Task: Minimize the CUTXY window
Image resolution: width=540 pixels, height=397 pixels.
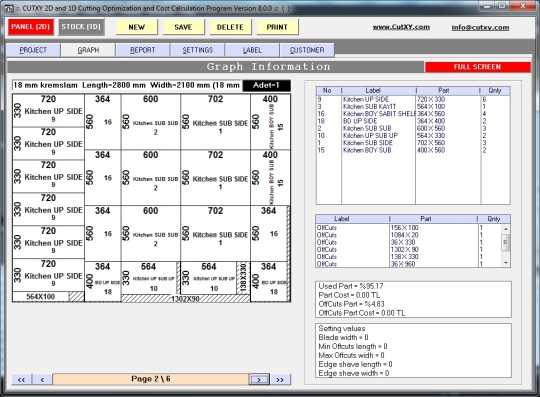Action: pos(486,6)
